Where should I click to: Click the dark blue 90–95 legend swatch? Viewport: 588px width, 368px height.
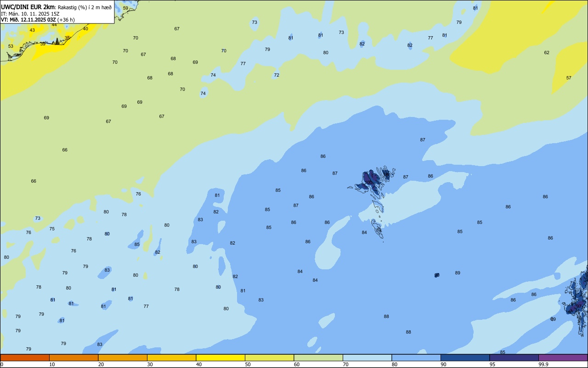point(465,357)
